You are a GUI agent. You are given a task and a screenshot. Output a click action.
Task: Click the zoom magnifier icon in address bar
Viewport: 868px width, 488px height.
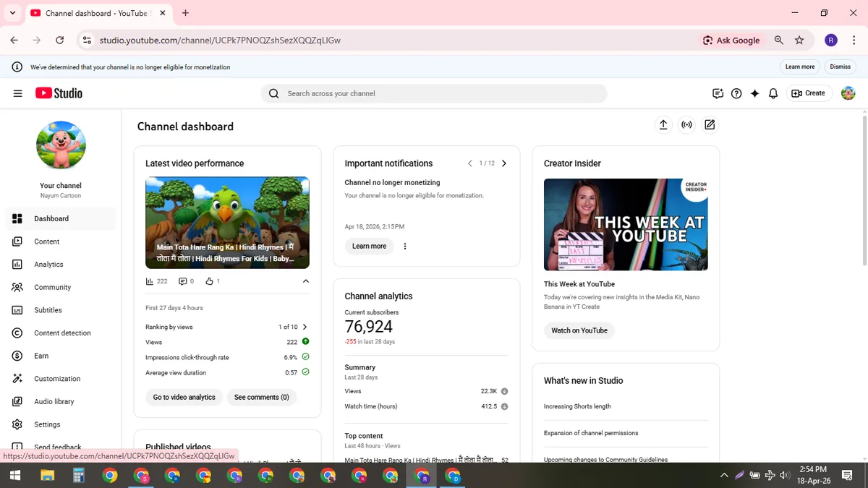point(779,40)
